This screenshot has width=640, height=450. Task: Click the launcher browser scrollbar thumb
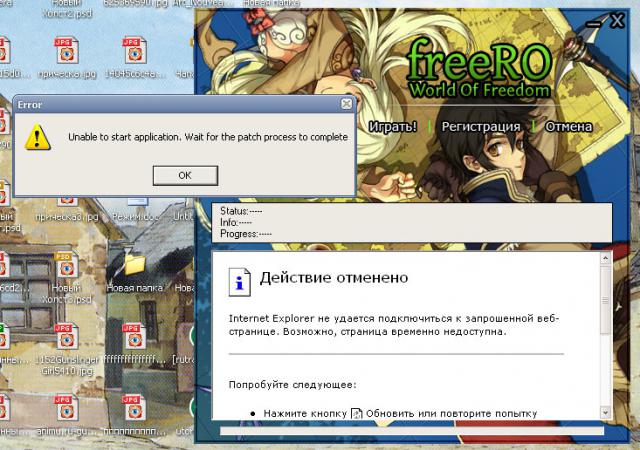(x=605, y=301)
